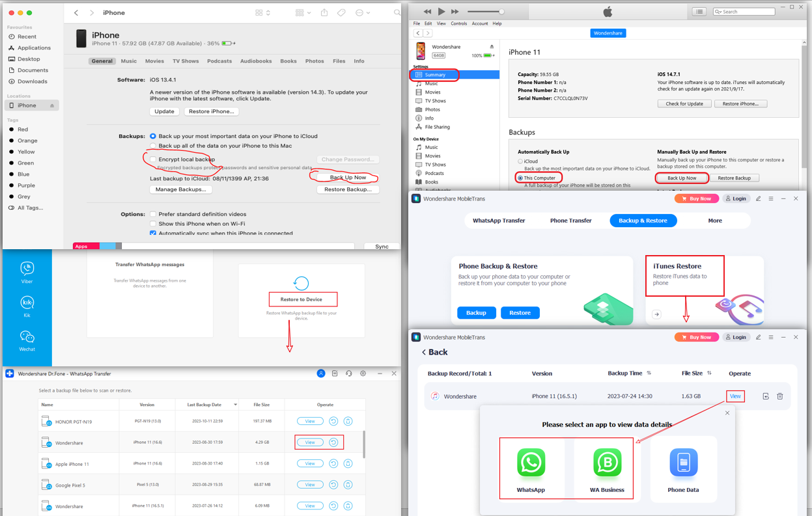Viewport: 812px width, 516px height.
Task: Select This Computer backup radio button
Action: coord(520,178)
